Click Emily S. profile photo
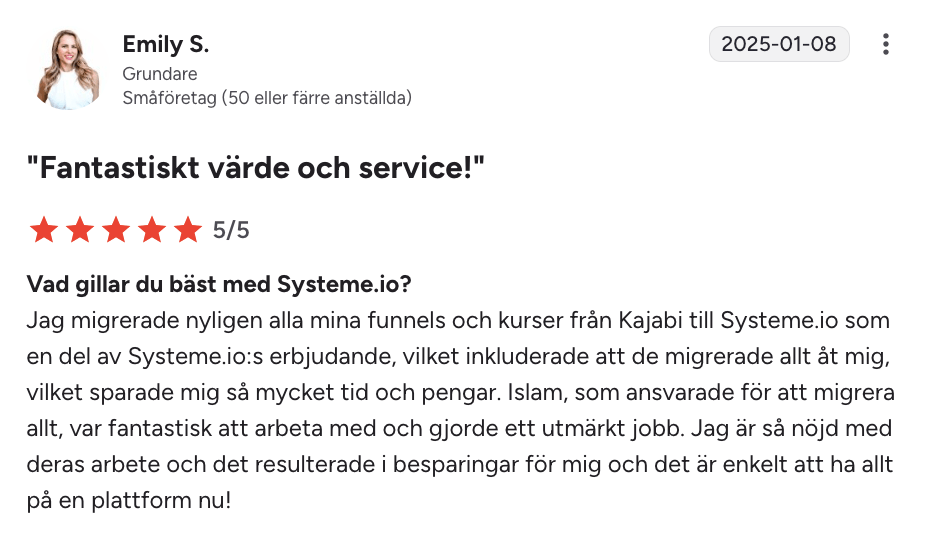This screenshot has width=930, height=533. click(68, 69)
